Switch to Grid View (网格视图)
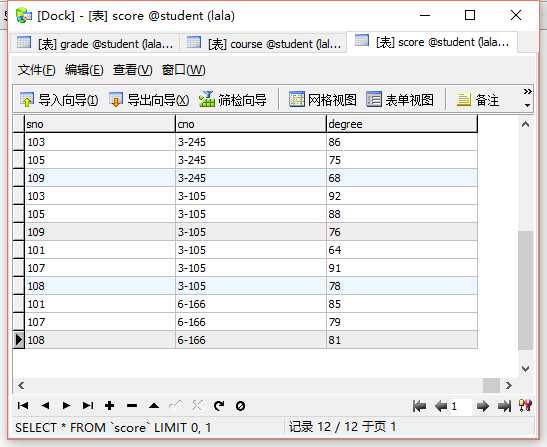 click(323, 100)
